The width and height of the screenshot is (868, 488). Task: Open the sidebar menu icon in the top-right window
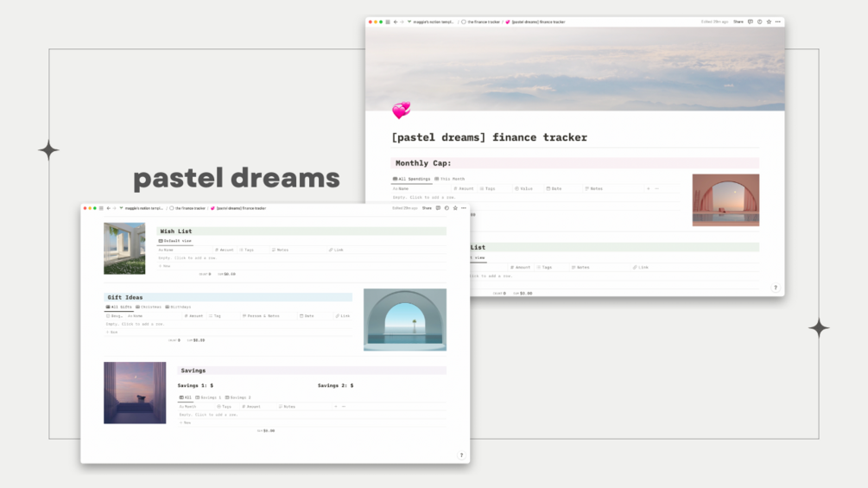pyautogui.click(x=388, y=22)
